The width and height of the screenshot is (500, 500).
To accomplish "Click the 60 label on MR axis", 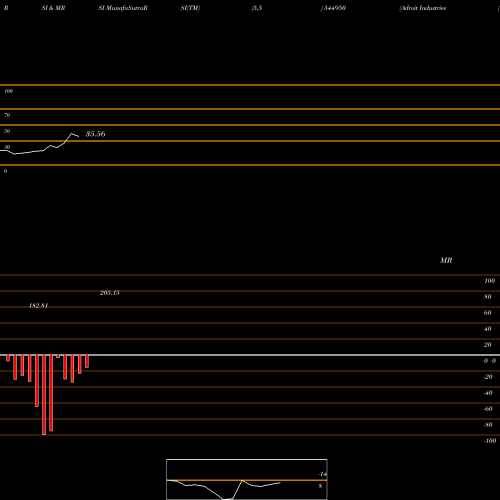I will tap(488, 313).
